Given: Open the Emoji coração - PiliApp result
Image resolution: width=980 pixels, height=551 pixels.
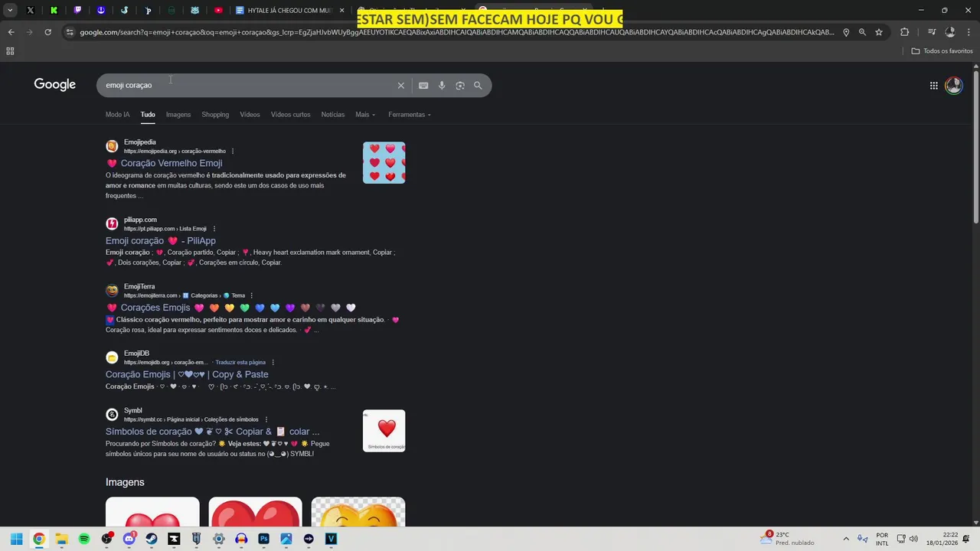Looking at the screenshot, I should pyautogui.click(x=161, y=241).
